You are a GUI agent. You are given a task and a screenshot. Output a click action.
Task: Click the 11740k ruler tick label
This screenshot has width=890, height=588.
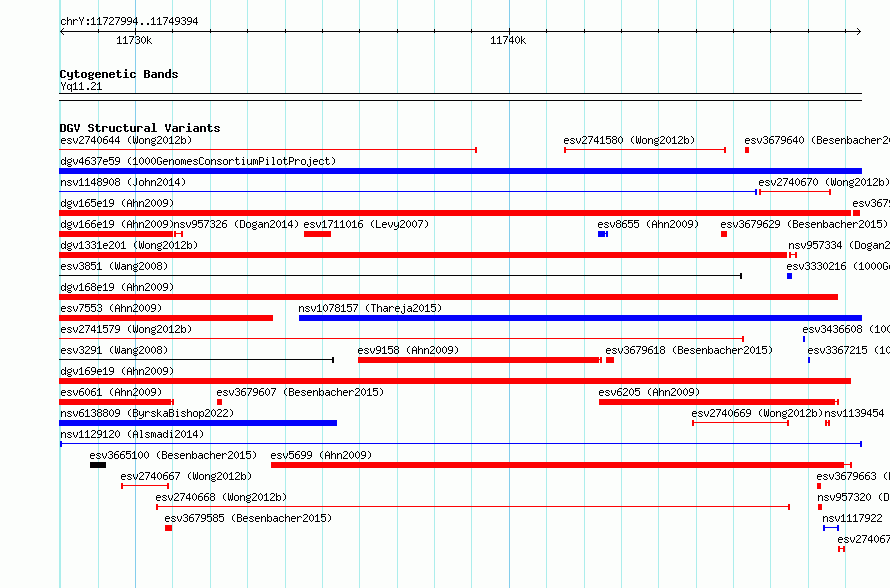tap(508, 40)
